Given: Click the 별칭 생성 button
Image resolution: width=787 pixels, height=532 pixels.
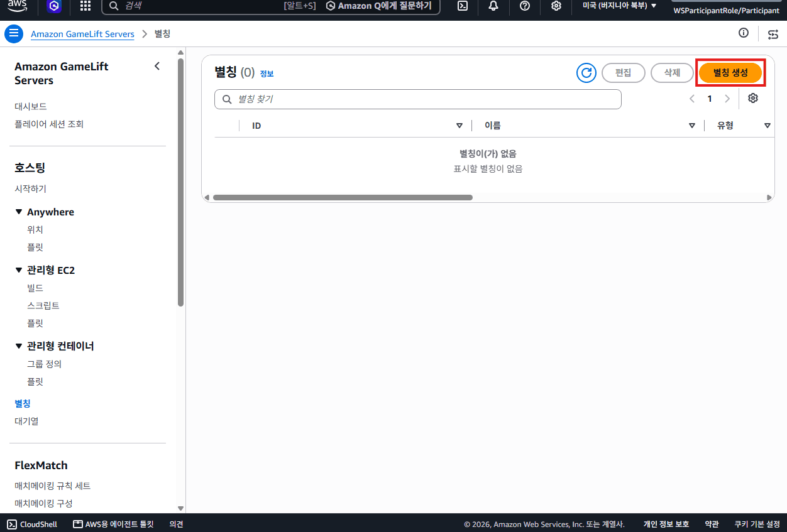Looking at the screenshot, I should (x=730, y=73).
